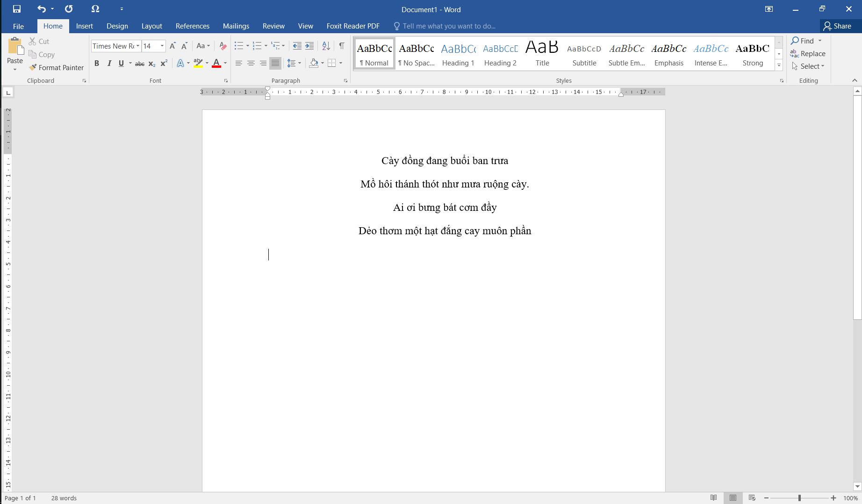
Task: Click the Sort paragraph icon
Action: [x=326, y=46]
